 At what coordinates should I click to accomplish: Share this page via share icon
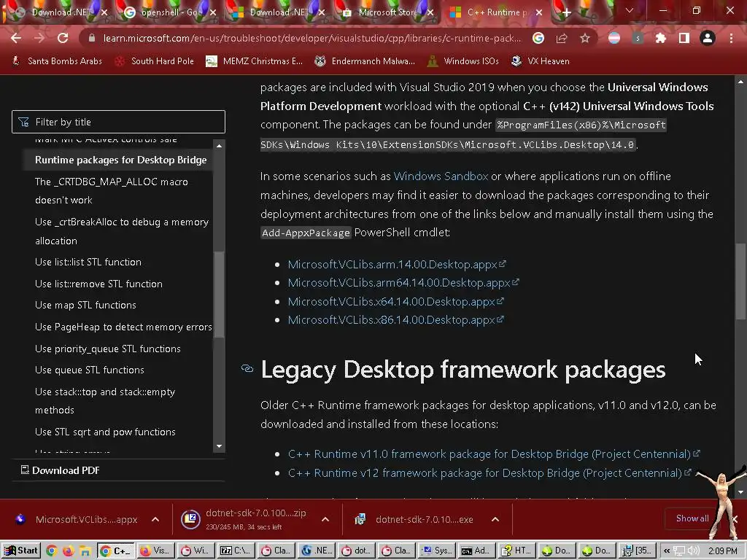[x=562, y=38]
